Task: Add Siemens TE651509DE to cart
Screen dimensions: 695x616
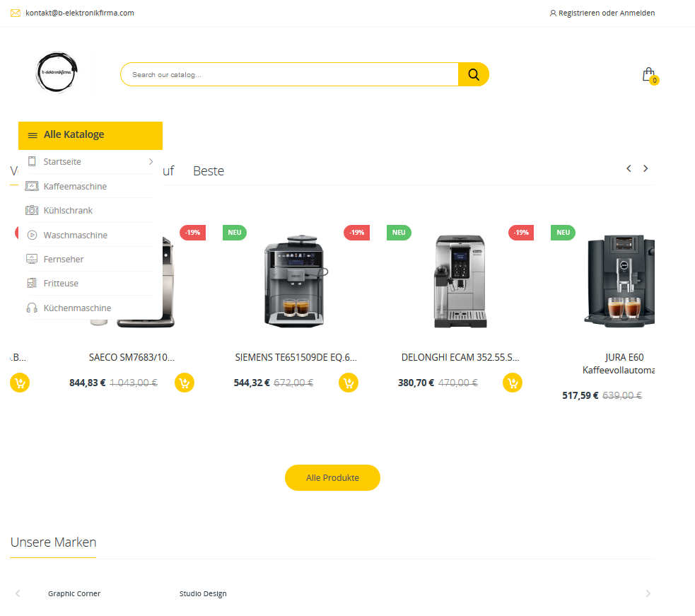Action: coord(349,383)
